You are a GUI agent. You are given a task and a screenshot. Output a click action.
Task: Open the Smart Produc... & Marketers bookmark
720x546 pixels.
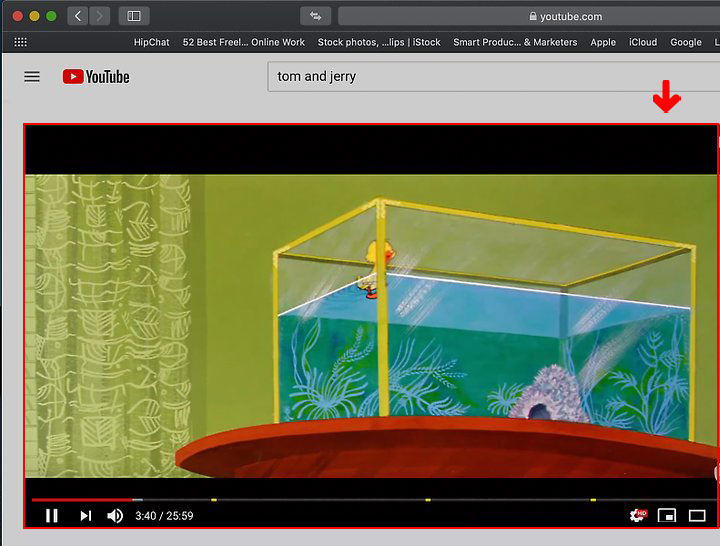tap(515, 42)
